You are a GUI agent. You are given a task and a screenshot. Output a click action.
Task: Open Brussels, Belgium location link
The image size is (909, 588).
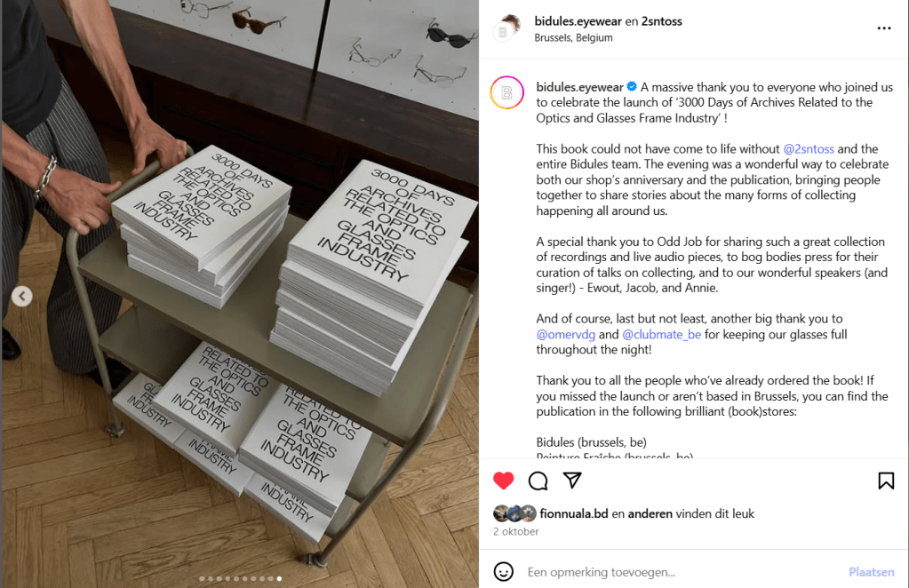573,37
